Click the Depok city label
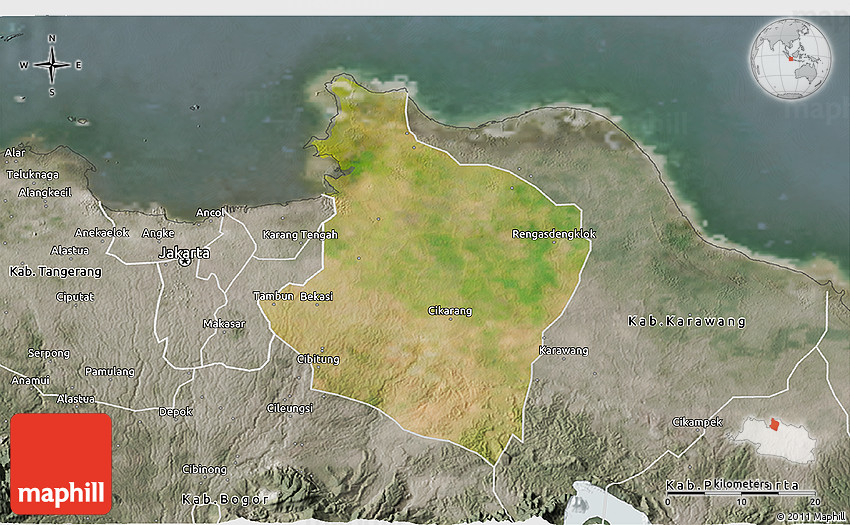Screen dimensions: 850x525 176,411
